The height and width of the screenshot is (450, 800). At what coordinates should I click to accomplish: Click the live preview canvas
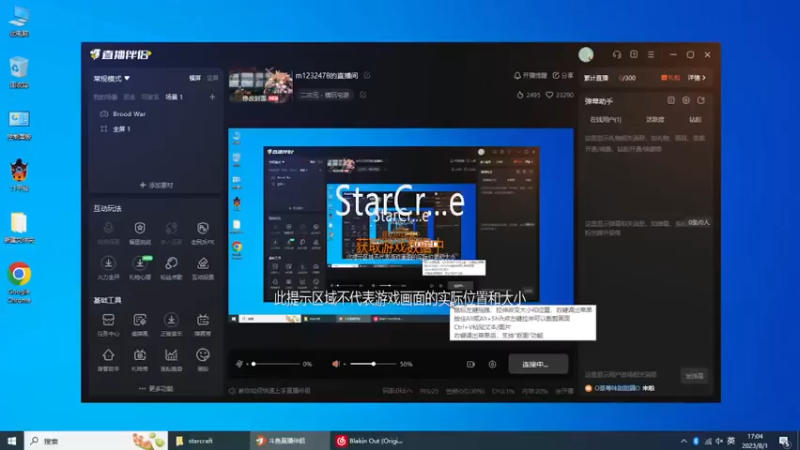(x=401, y=226)
